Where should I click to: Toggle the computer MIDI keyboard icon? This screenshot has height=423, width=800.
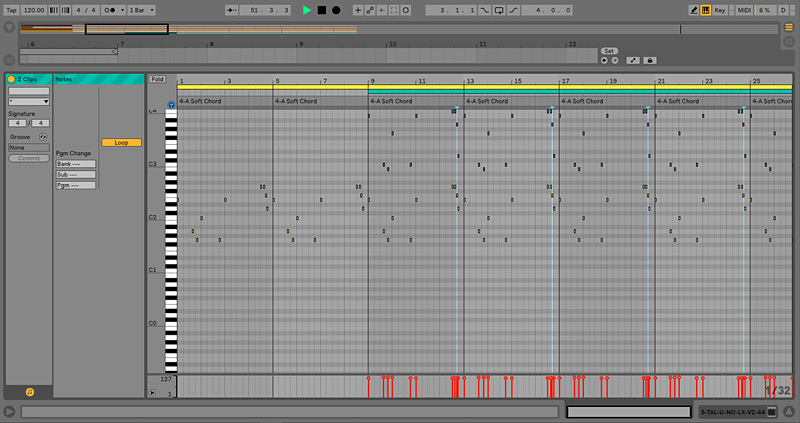[706, 10]
